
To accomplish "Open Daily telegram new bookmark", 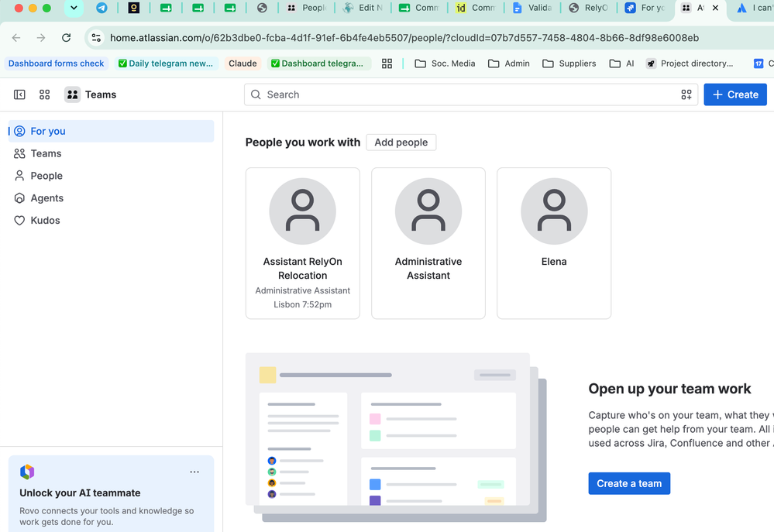I will pos(166,63).
